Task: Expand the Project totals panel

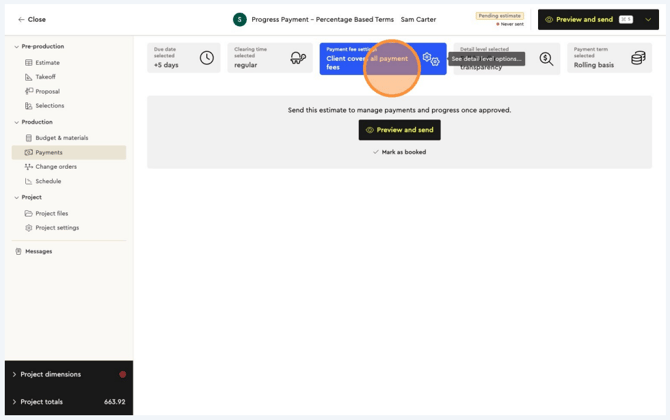Action: click(x=14, y=402)
